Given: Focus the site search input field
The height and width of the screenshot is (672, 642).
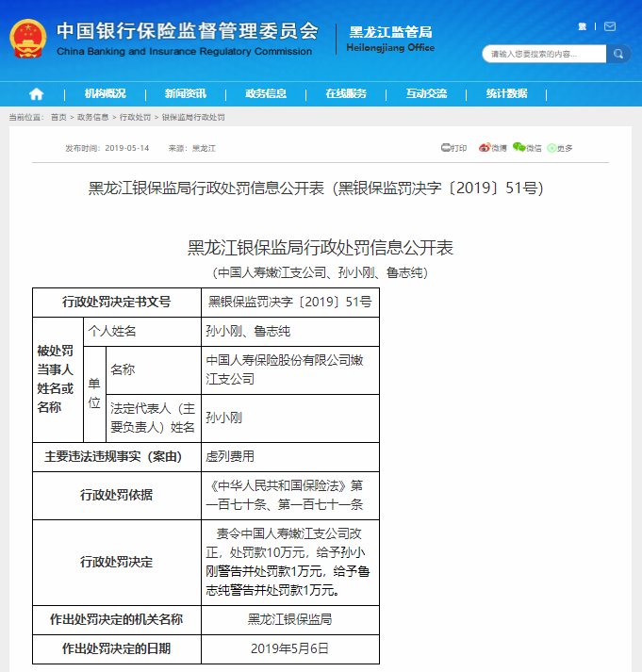Looking at the screenshot, I should [544, 54].
